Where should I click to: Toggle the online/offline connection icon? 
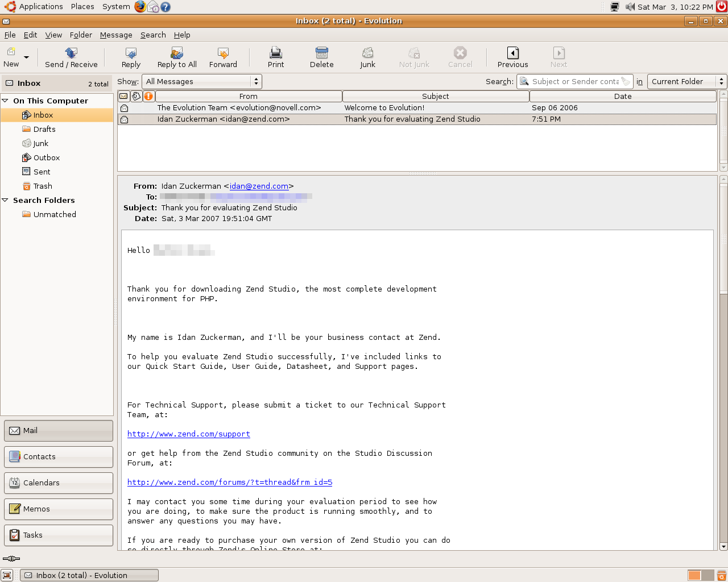click(11, 559)
